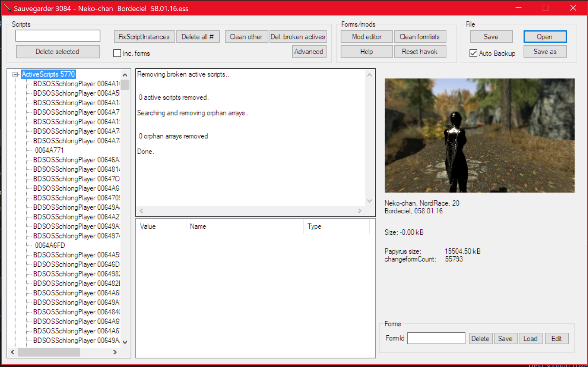Click 'Neko-chan, NordRace, 20' info text

coord(422,203)
